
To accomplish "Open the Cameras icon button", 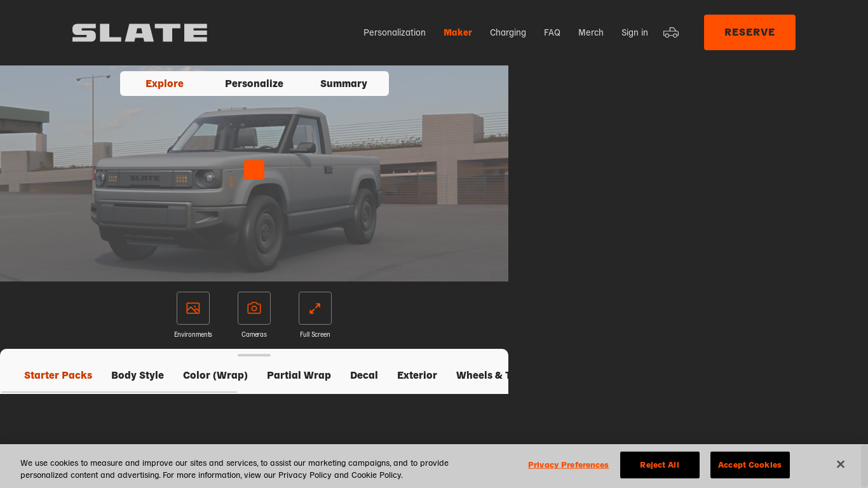I will point(254,308).
